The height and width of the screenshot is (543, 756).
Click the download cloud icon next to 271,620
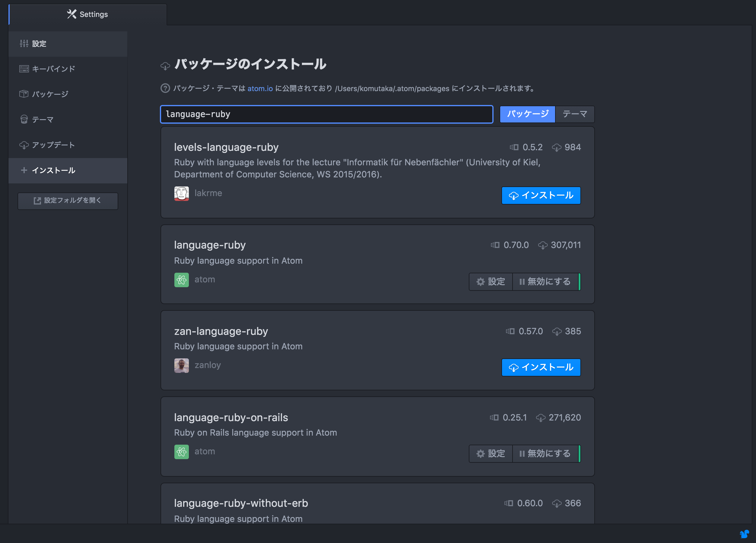click(x=541, y=418)
